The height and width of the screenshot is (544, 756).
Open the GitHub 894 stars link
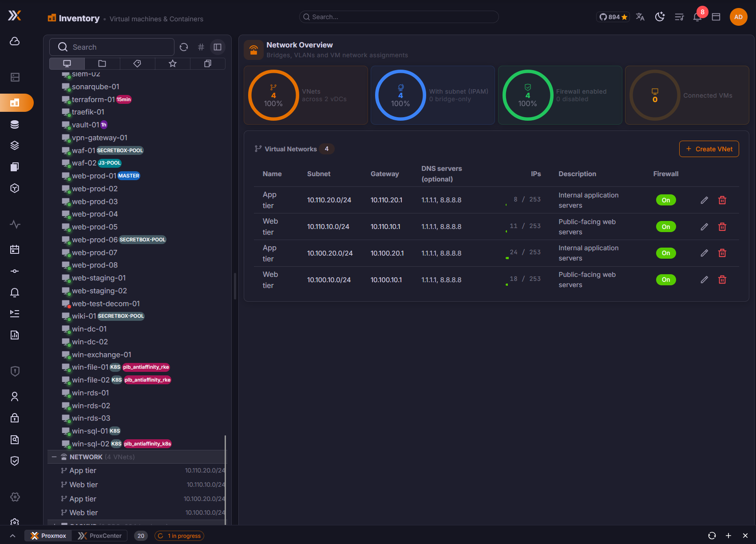[613, 17]
